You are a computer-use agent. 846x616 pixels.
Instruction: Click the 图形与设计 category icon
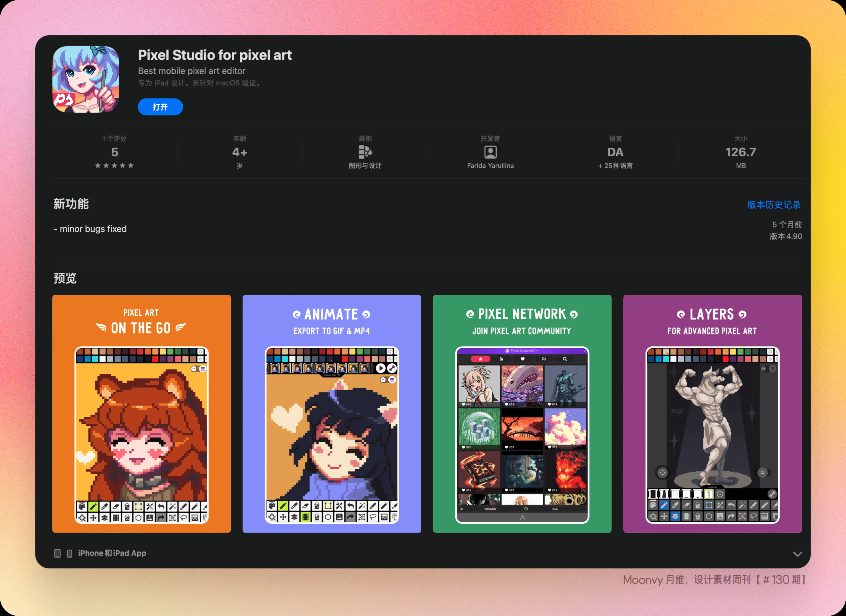point(365,152)
